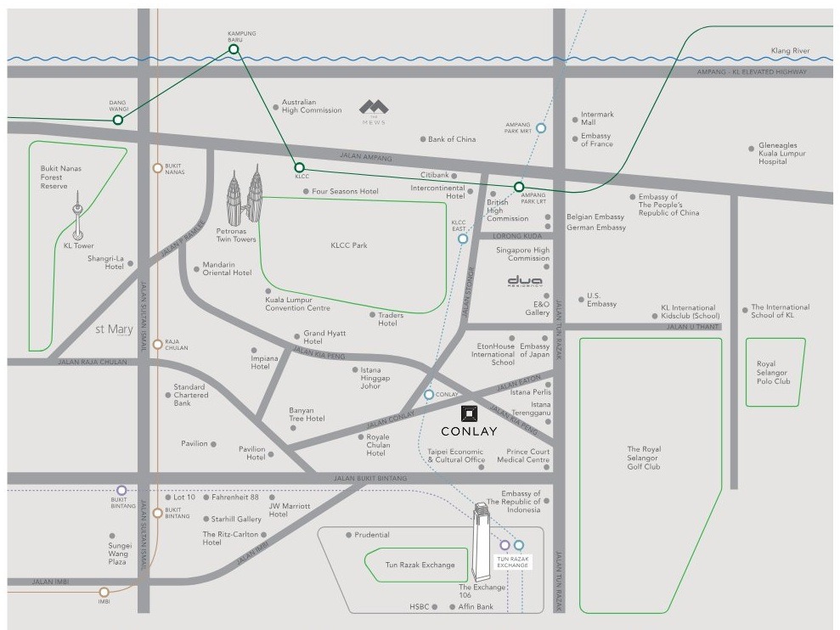Select the Affin Bank label
Screen dimensions: 840x630
point(476,607)
